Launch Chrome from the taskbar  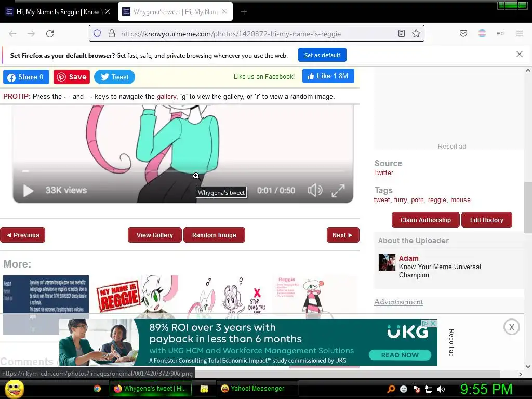pyautogui.click(x=97, y=389)
